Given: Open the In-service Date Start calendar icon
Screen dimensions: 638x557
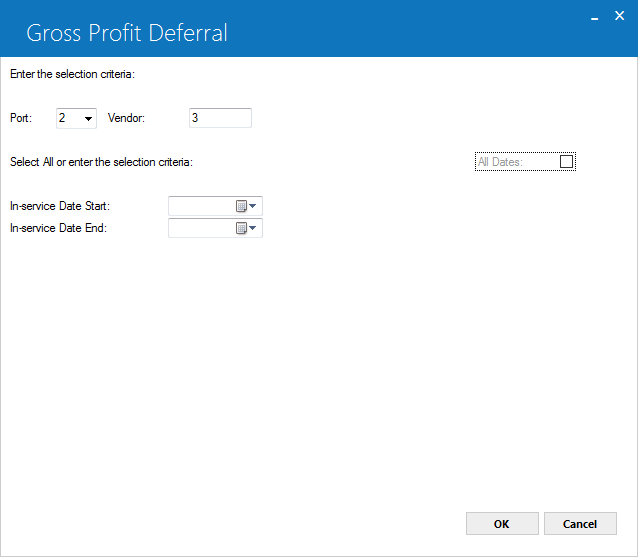Looking at the screenshot, I should coord(241,206).
